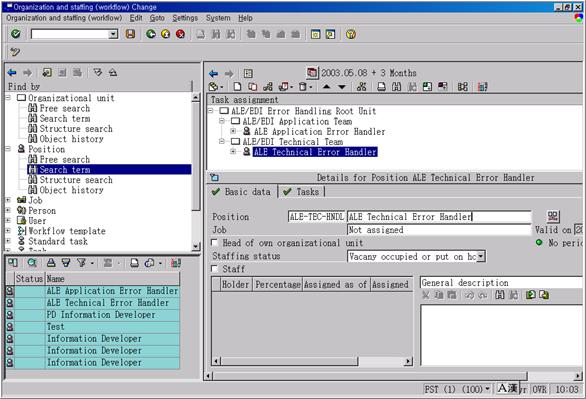
Task: Expand ALE Application Error Handler node
Action: 233,131
